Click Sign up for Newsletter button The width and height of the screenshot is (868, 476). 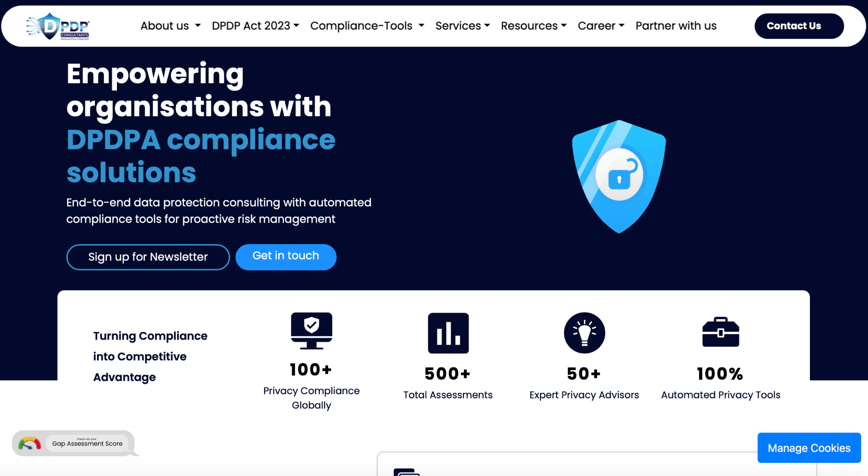pos(148,257)
